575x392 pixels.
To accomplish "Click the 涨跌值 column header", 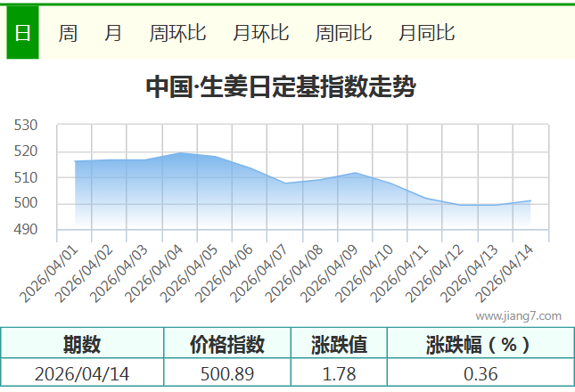I will tap(339, 344).
